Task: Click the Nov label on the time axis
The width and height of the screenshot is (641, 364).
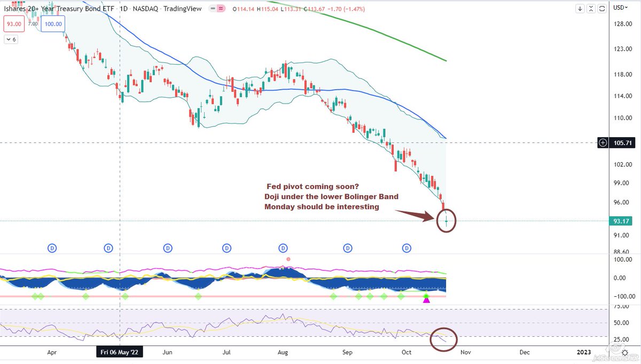Action: 465,352
